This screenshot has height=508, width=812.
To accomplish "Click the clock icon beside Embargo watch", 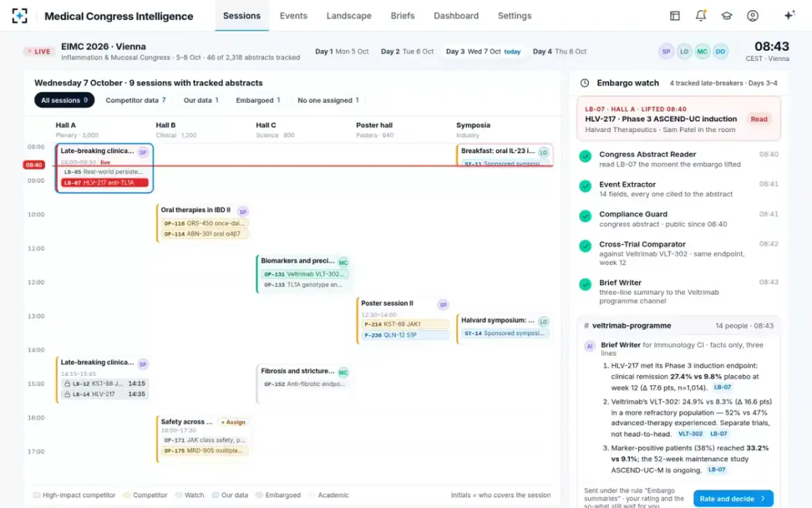I will click(x=585, y=83).
